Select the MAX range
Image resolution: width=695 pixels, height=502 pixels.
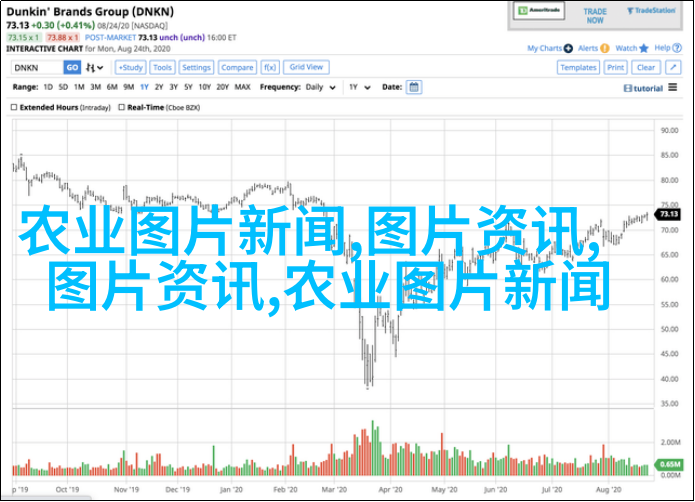[x=242, y=87]
